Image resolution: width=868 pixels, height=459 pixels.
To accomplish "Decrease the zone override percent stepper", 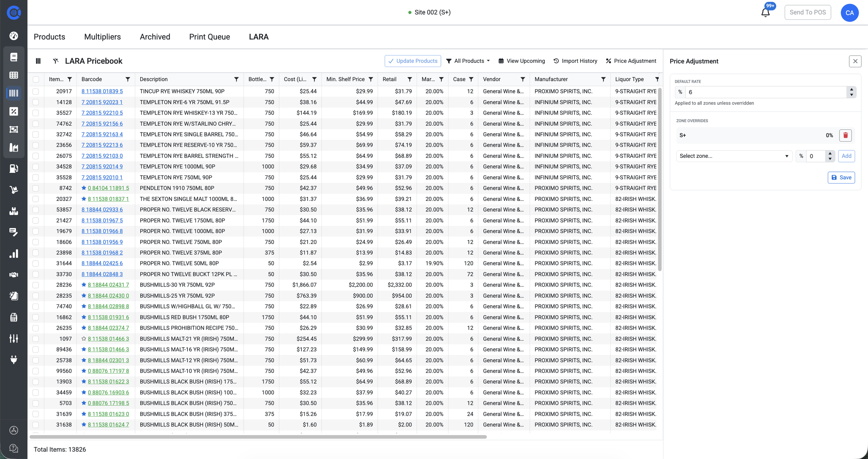I will pyautogui.click(x=830, y=159).
